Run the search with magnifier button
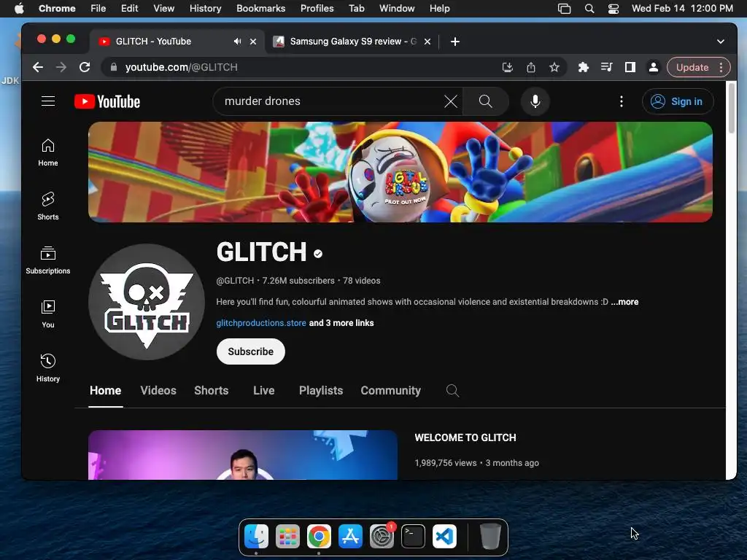The height and width of the screenshot is (560, 747). 485,101
